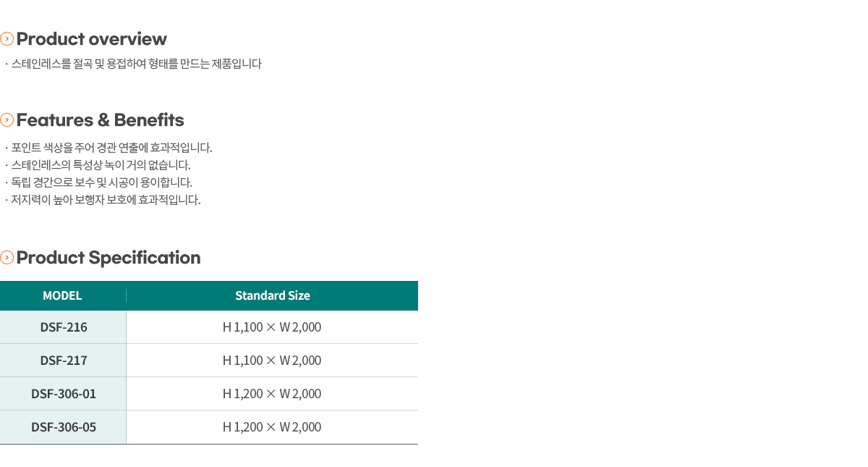Screen dimensions: 868x467
Task: Click the size value for DSF-216
Action: tap(272, 327)
